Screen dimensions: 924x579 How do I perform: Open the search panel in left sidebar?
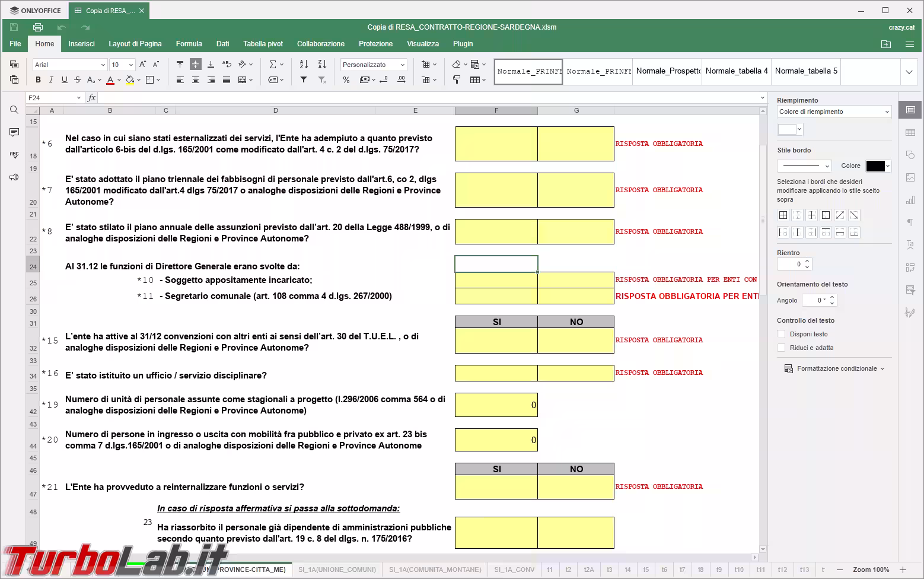tap(14, 110)
